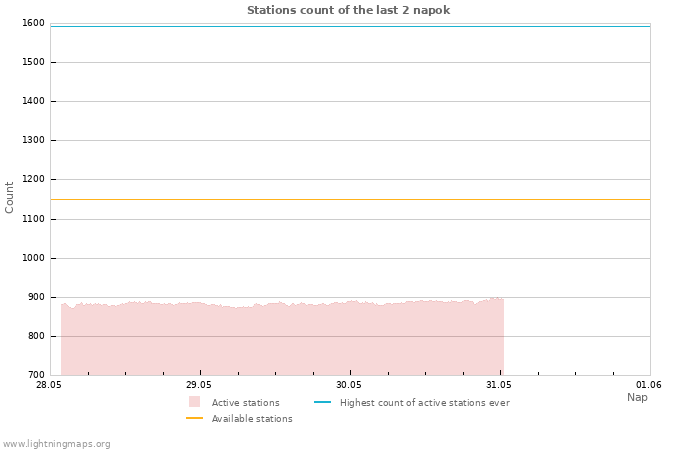Click the 29.05 date label on x-axis
Screen dimensions: 700x450
199,384
